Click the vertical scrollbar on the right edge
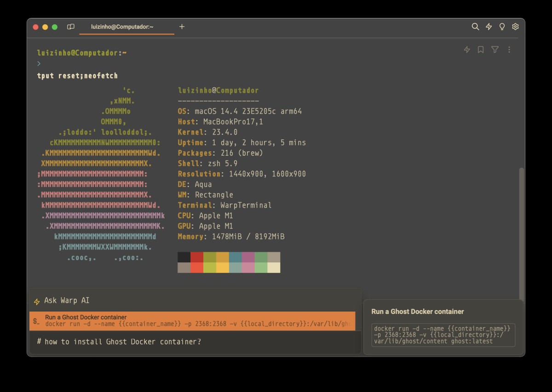 point(521,230)
